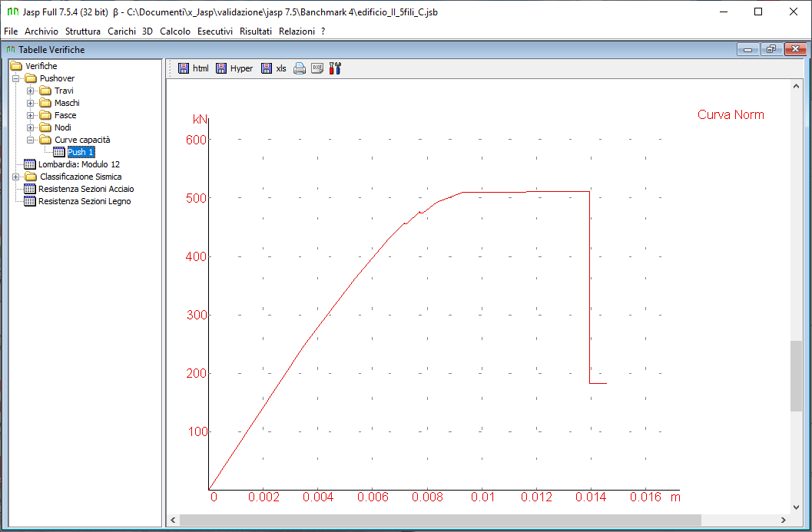Open the Struttura menu
Image resolution: width=812 pixels, height=532 pixels.
point(83,31)
